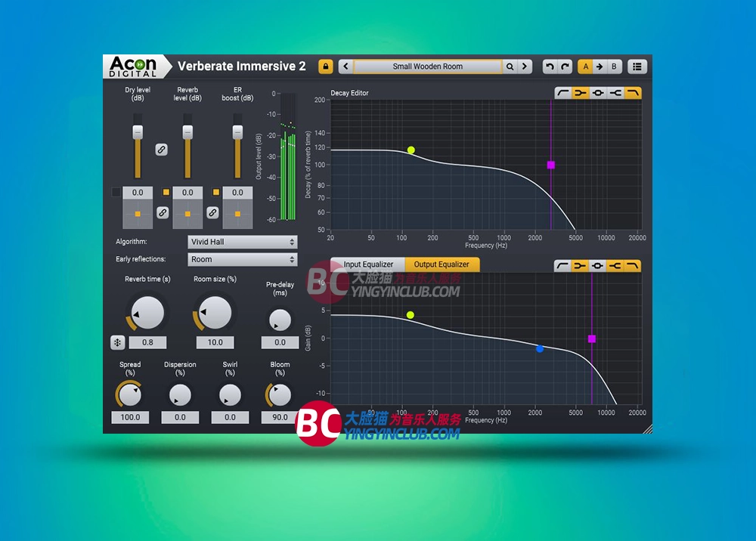This screenshot has height=541, width=756.
Task: Select the yellow node in equalizer graph
Action: 411,315
